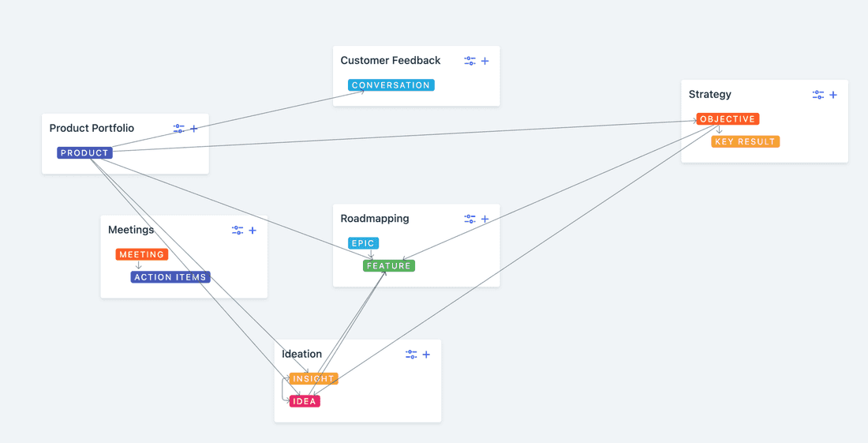
Task: Click plus icon on Ideation card
Action: click(x=426, y=355)
